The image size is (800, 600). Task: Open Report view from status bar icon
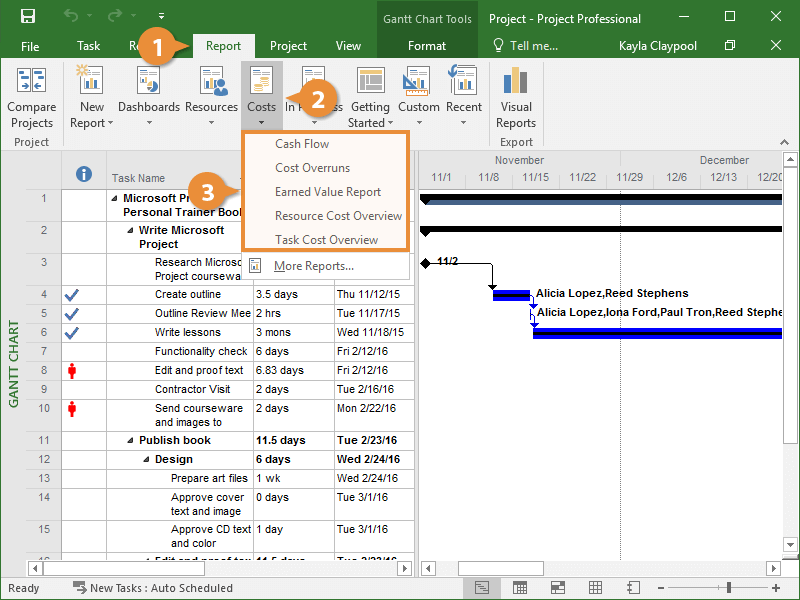click(632, 588)
